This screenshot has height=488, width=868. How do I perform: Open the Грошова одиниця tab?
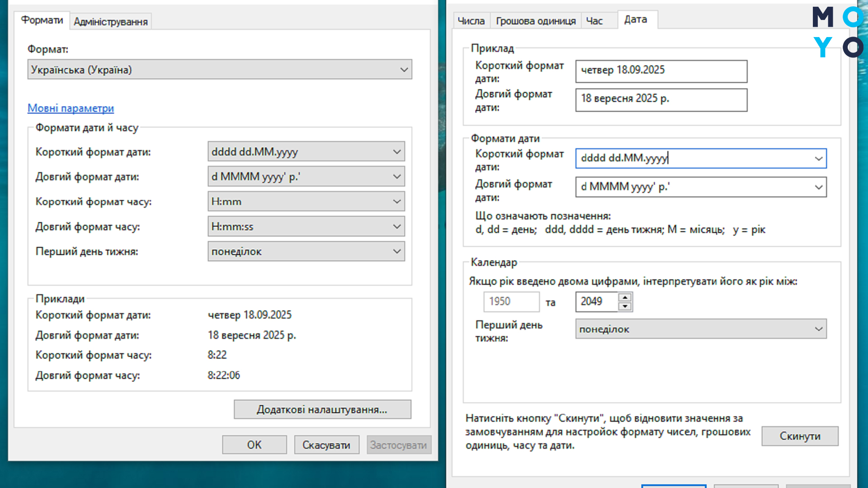(535, 20)
